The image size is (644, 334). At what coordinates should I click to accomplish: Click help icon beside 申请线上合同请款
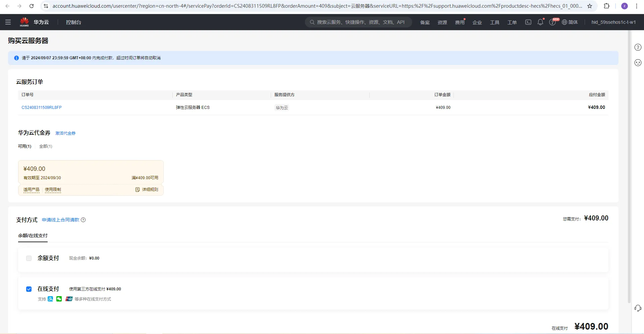[x=84, y=220]
